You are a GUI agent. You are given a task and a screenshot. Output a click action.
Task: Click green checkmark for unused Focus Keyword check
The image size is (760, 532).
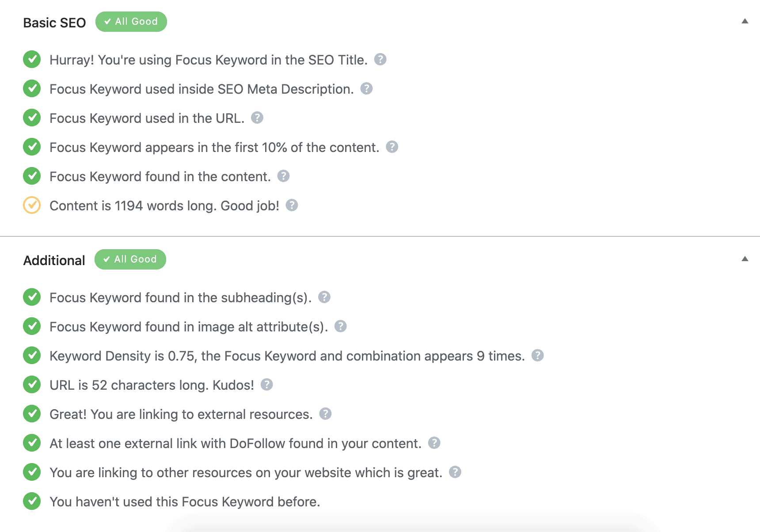pyautogui.click(x=31, y=502)
